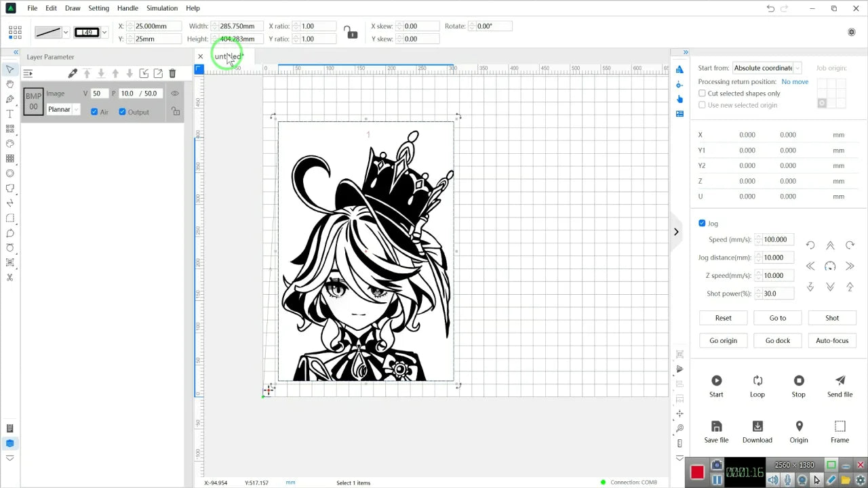The image size is (868, 488).
Task: Click red record button in recorder bar
Action: [697, 472]
